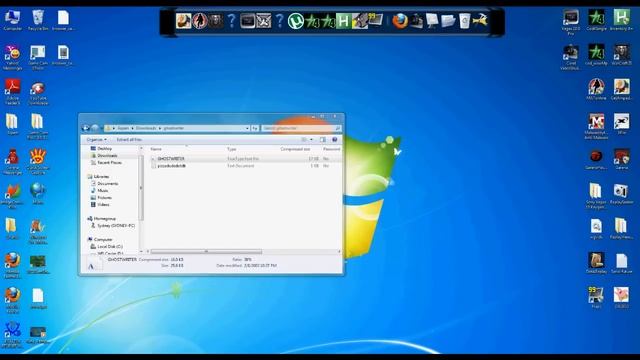Open the Organize dropdown menu
Screen dimensions: 640x360
[96, 140]
